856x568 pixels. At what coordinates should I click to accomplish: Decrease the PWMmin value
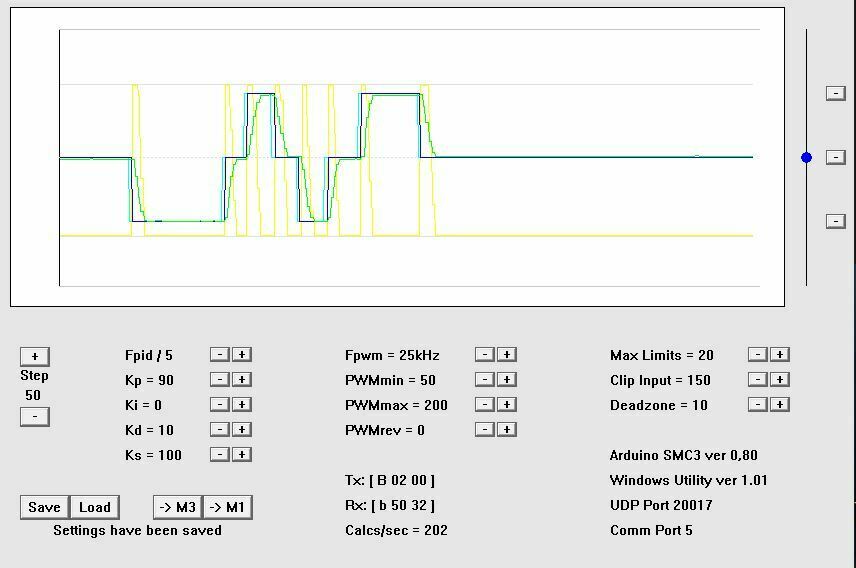click(484, 380)
